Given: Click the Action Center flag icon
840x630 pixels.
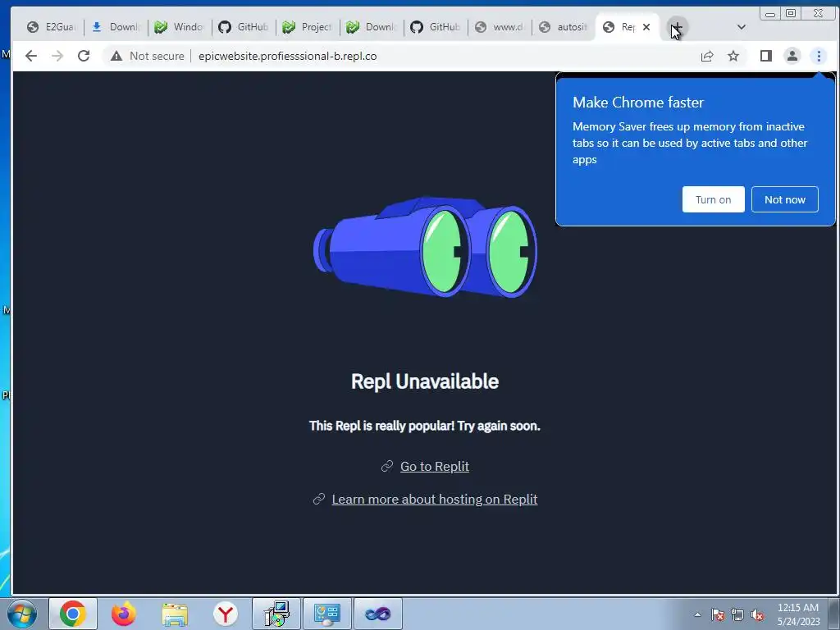Looking at the screenshot, I should pyautogui.click(x=718, y=614).
